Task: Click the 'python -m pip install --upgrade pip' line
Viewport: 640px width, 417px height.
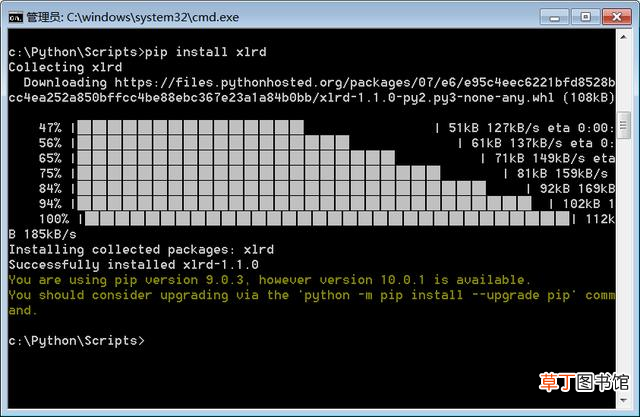Action: tap(311, 295)
